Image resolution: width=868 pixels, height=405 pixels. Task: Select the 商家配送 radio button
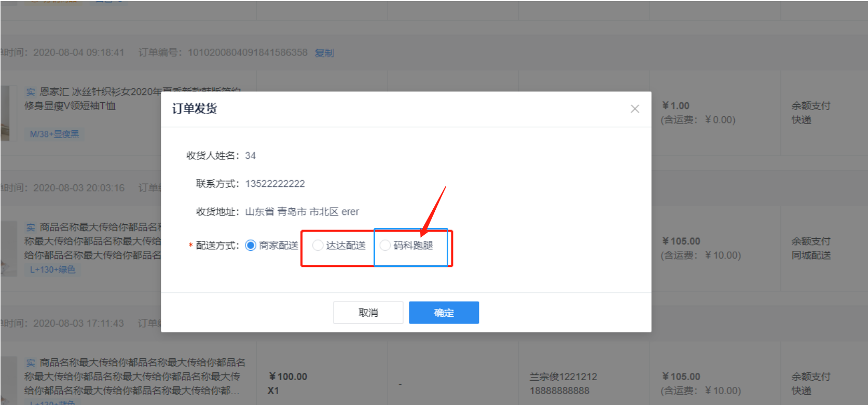point(251,246)
